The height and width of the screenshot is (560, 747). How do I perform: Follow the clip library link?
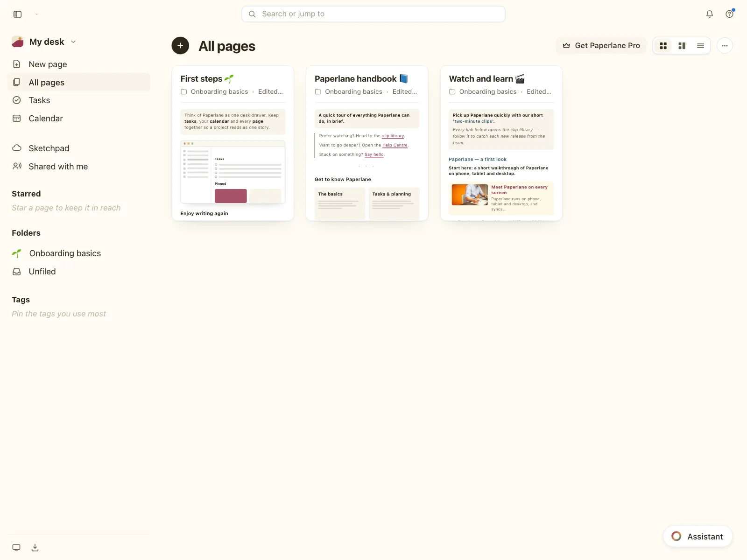(393, 136)
